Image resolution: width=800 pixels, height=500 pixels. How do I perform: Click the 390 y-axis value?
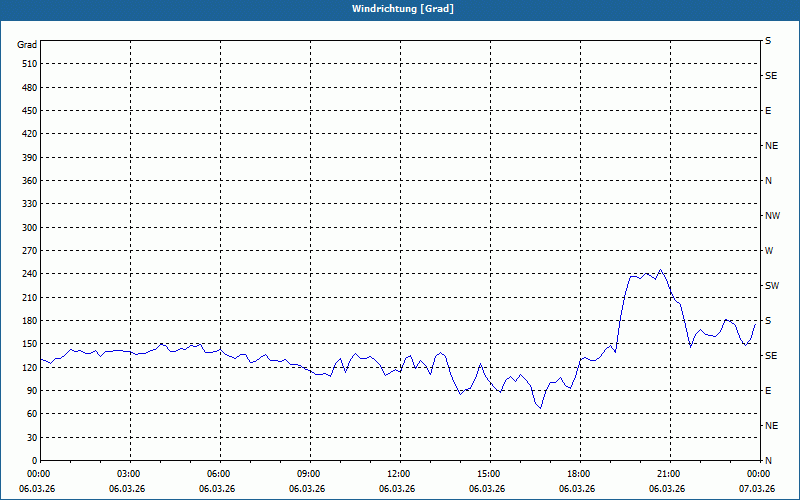click(30, 158)
